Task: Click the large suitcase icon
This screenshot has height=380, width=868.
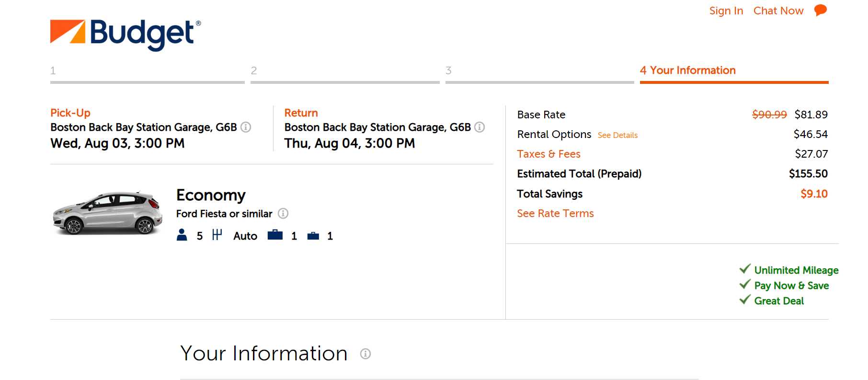Action: coord(275,235)
